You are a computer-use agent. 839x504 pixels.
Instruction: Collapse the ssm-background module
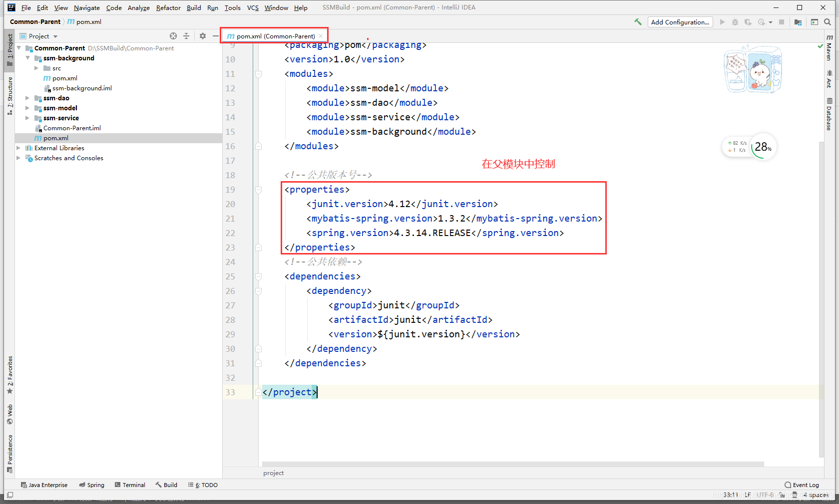(28, 58)
